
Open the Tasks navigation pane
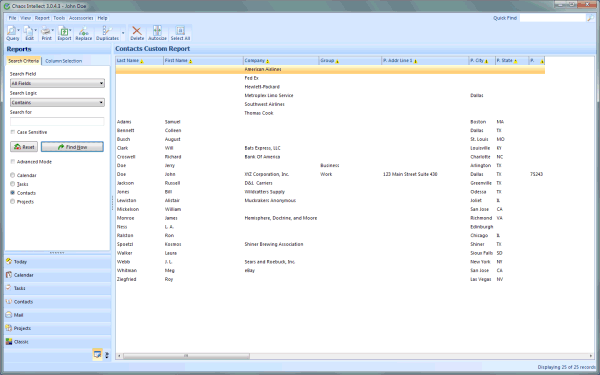[58, 288]
